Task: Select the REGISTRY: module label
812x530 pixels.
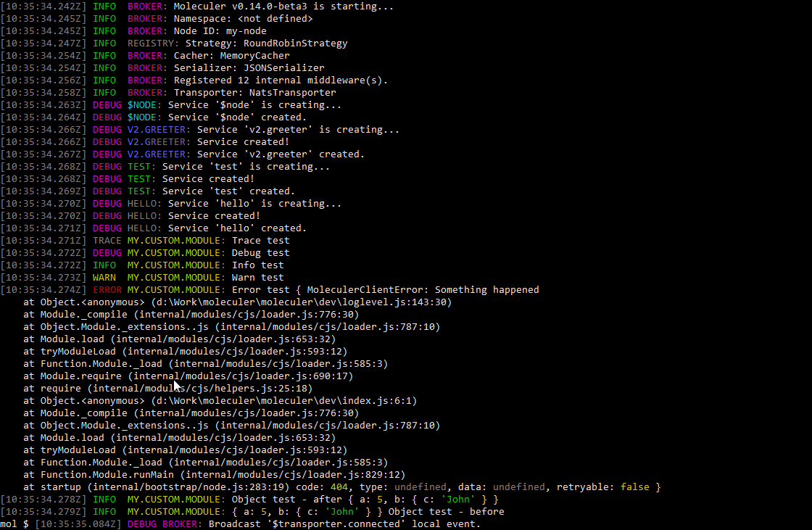Action: click(x=153, y=44)
